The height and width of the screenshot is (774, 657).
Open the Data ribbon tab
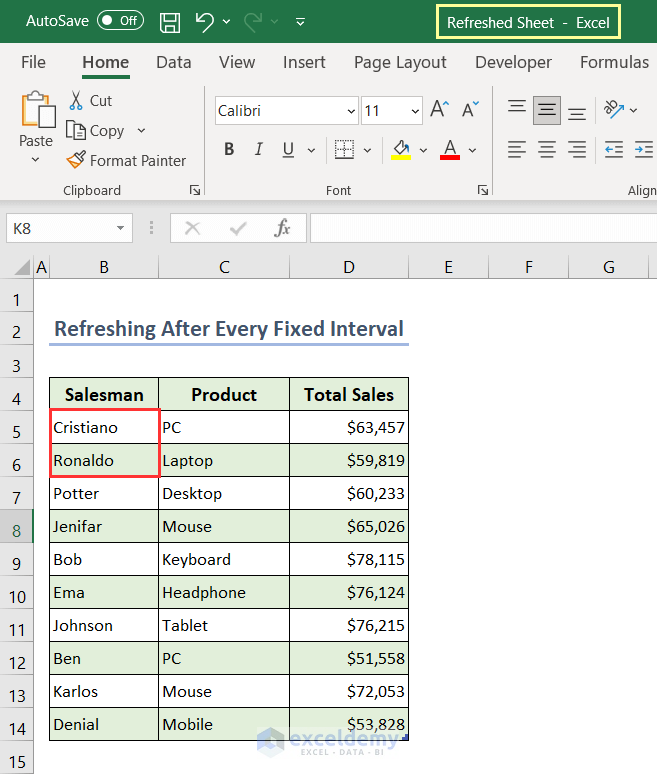coord(173,62)
